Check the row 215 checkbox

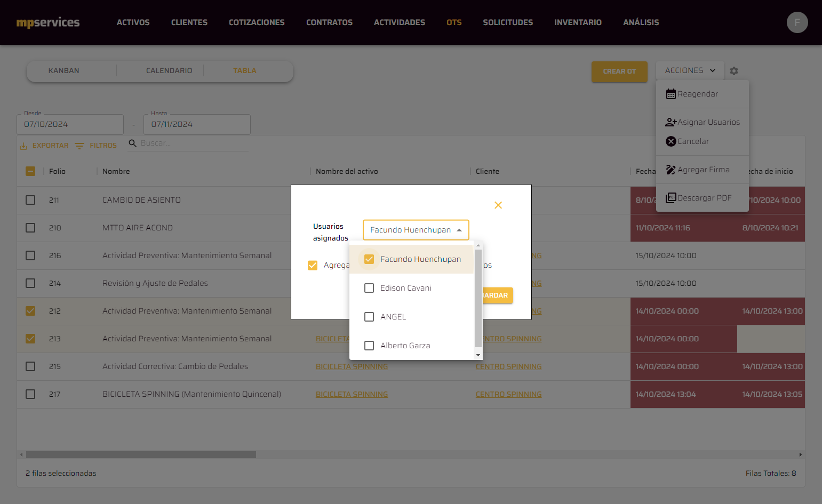coord(30,366)
